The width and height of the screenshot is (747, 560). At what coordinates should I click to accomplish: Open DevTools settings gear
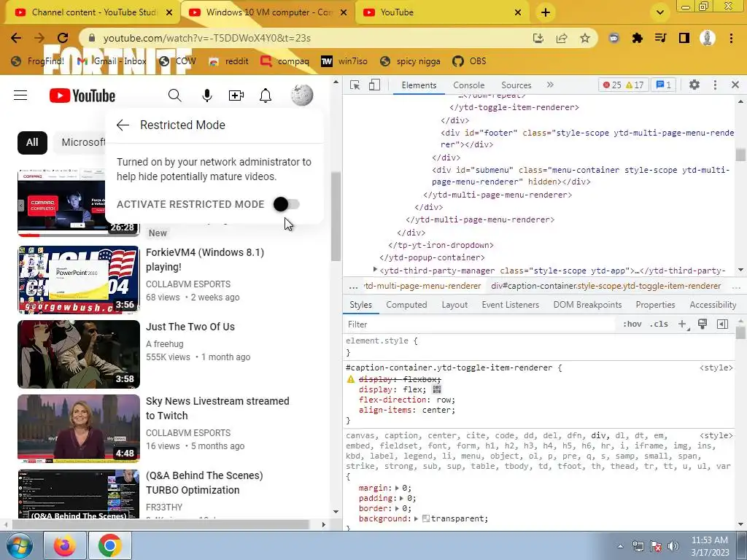coord(694,85)
